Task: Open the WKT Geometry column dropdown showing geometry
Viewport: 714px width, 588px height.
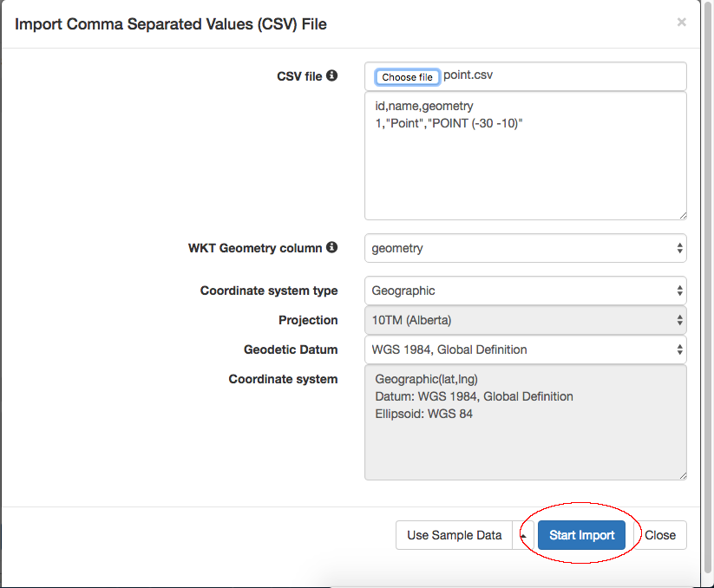Action: [x=521, y=248]
